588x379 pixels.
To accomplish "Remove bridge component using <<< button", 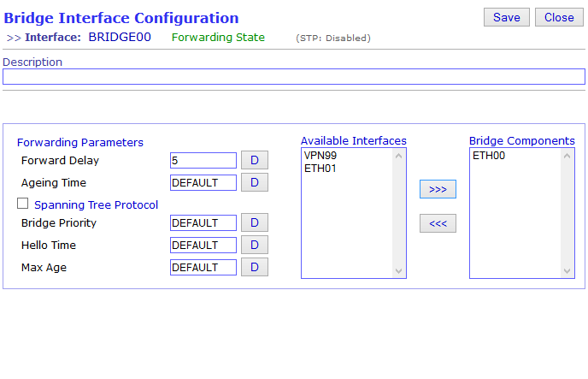I will 438,223.
